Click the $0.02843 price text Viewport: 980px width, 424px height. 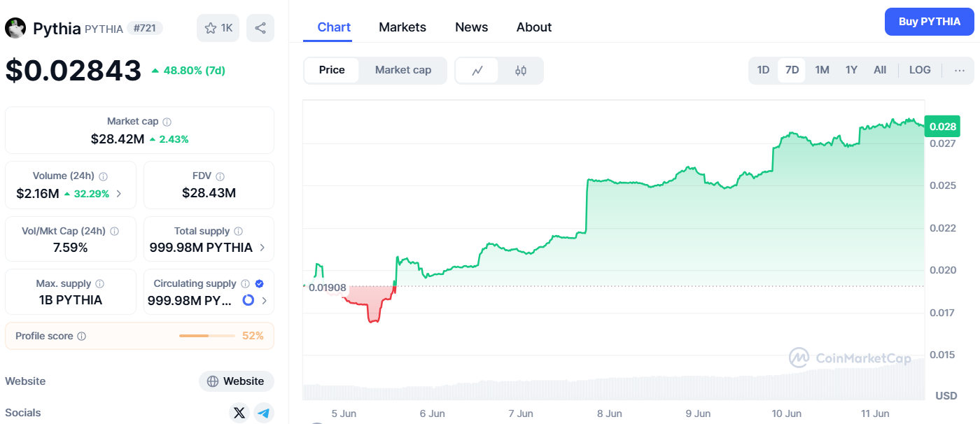tap(73, 71)
